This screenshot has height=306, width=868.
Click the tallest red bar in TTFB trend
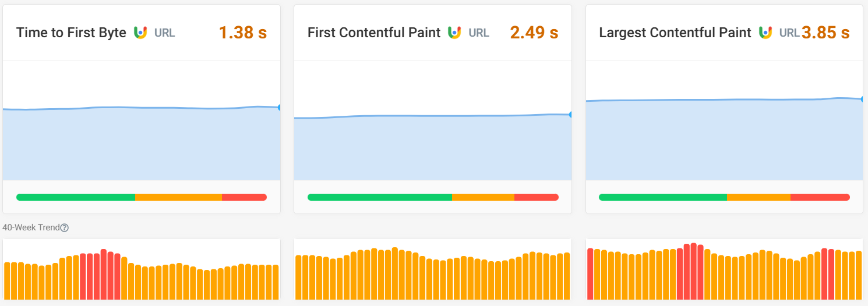coord(104,274)
